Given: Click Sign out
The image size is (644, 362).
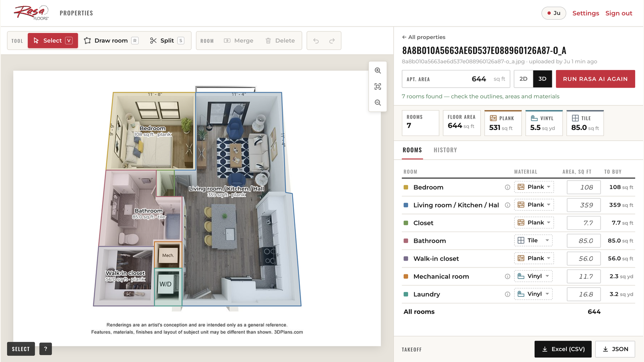Looking at the screenshot, I should (x=619, y=13).
